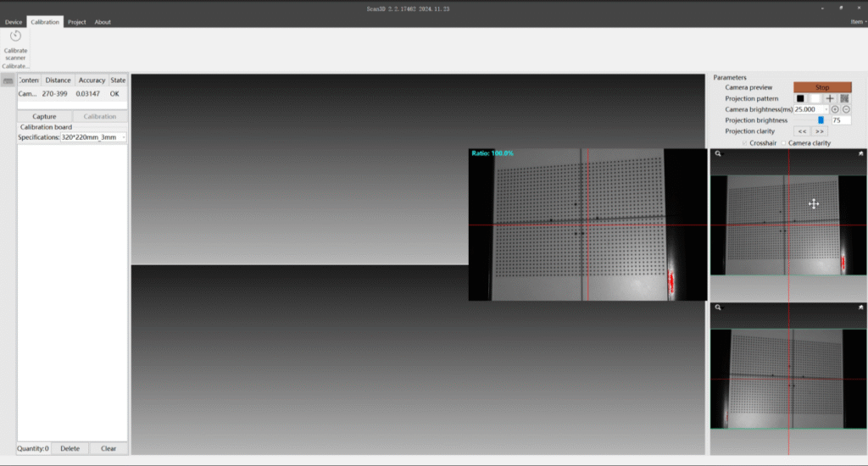This screenshot has width=868, height=466.
Task: Choose the speckle projection pattern
Action: [845, 98]
